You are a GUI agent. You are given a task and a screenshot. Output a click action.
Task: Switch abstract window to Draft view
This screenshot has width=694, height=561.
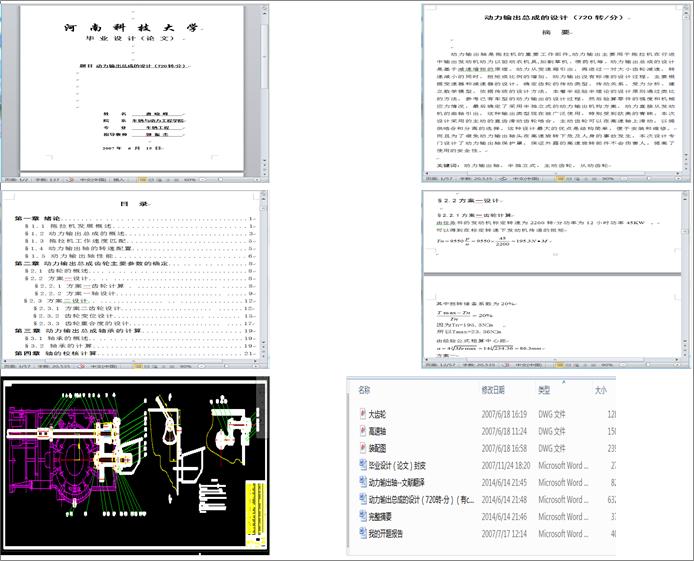pos(594,179)
